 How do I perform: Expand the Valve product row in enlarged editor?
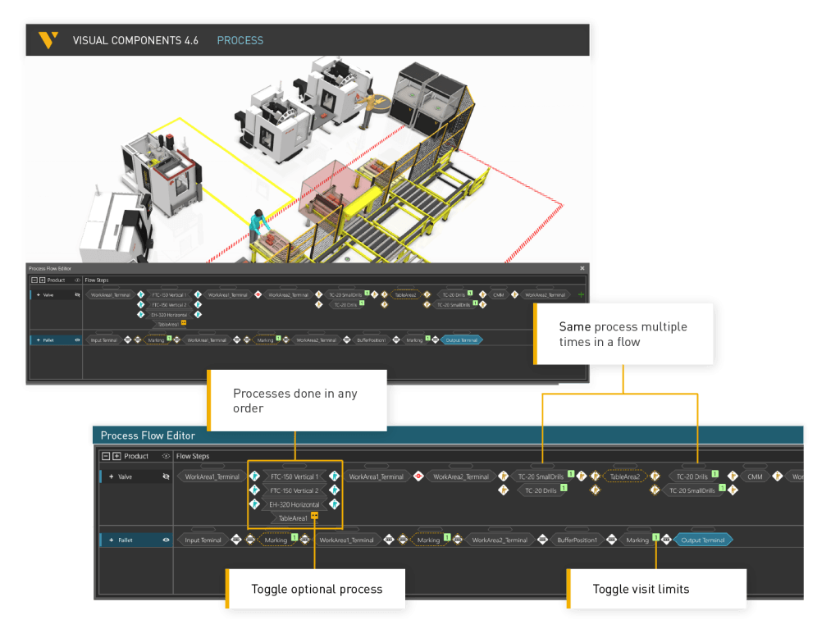pos(111,476)
